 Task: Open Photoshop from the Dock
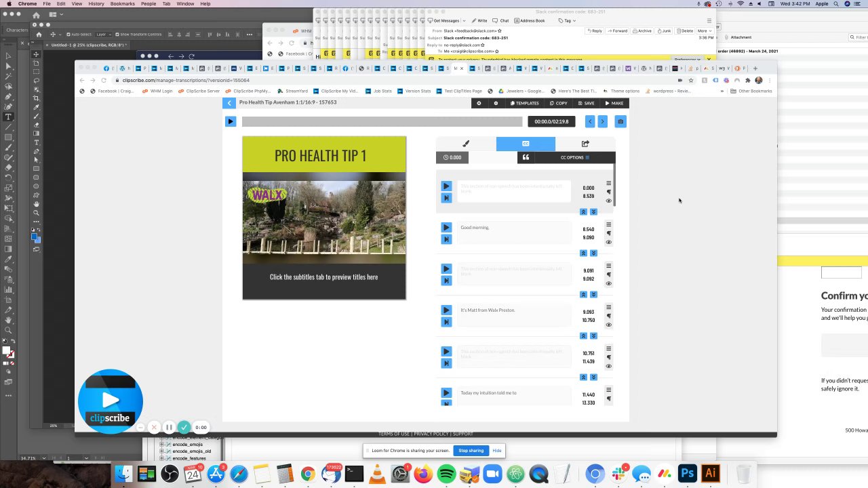[x=688, y=474]
